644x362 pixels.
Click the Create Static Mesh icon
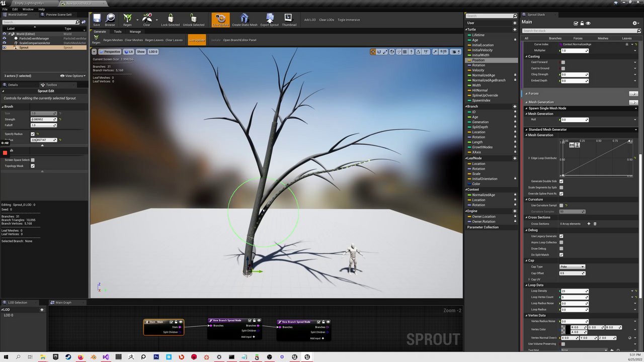tap(245, 19)
